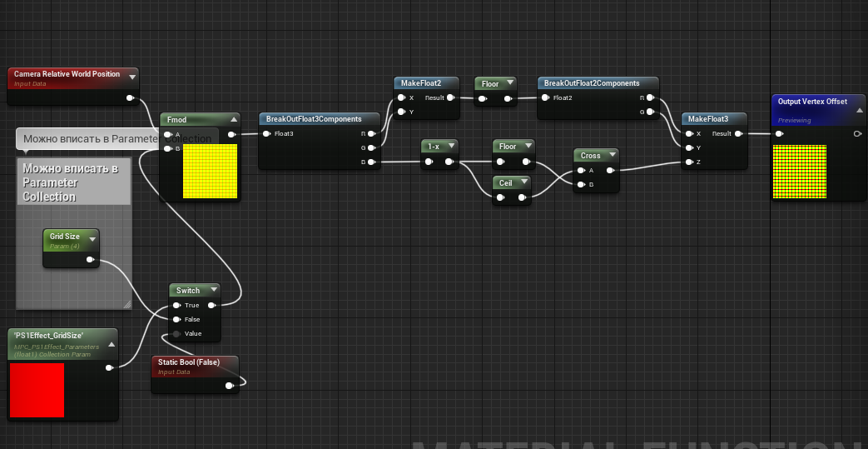Click Camera Relative World Position output pin
The height and width of the screenshot is (449, 868).
click(x=130, y=97)
